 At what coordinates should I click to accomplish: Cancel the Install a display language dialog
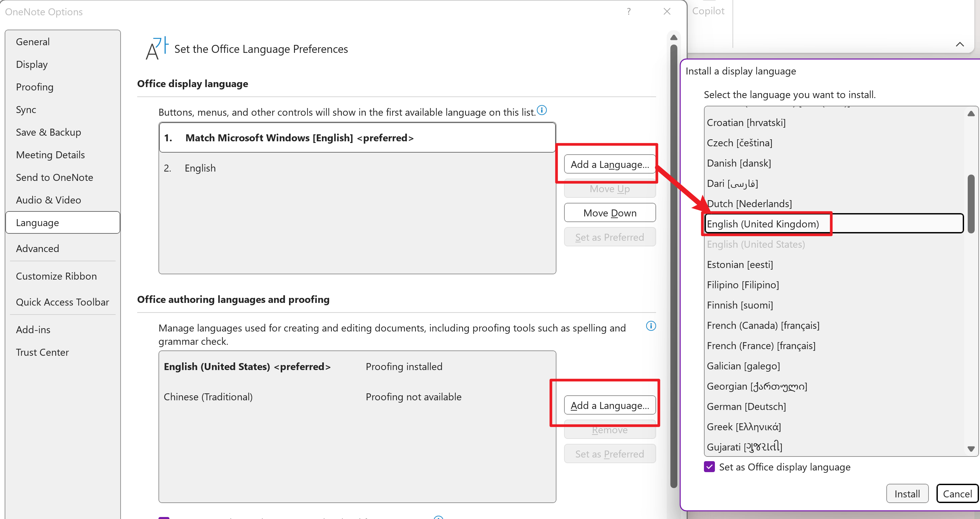pos(957,493)
